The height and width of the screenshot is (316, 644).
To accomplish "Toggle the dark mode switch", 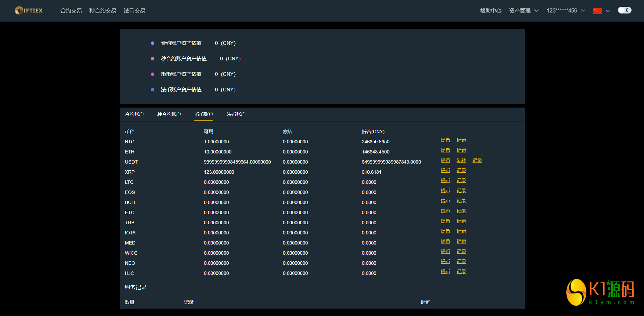I will (x=624, y=10).
